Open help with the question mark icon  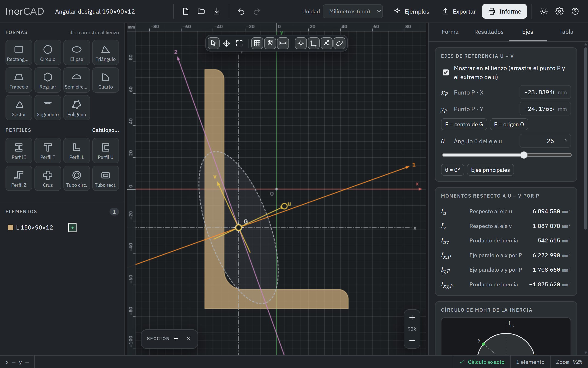tap(575, 11)
